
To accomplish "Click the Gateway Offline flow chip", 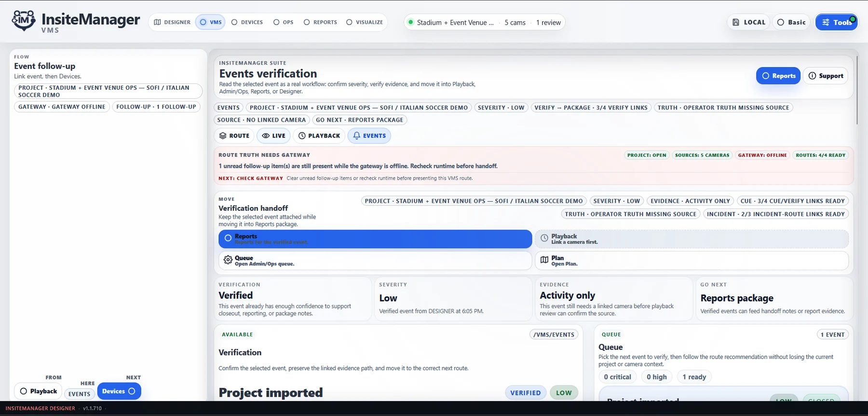I will click(62, 107).
